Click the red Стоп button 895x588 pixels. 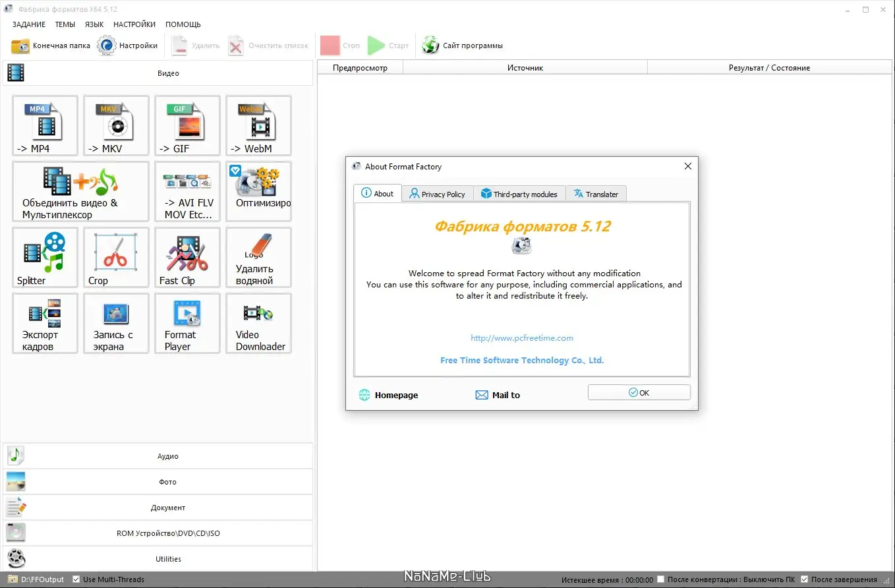click(341, 45)
